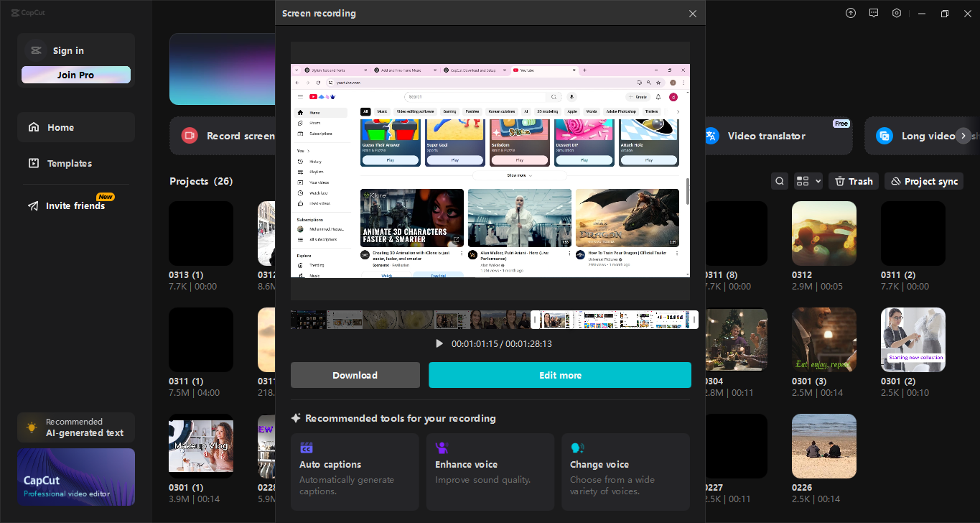Open the view layout dropdown
The height and width of the screenshot is (523, 980).
click(807, 180)
